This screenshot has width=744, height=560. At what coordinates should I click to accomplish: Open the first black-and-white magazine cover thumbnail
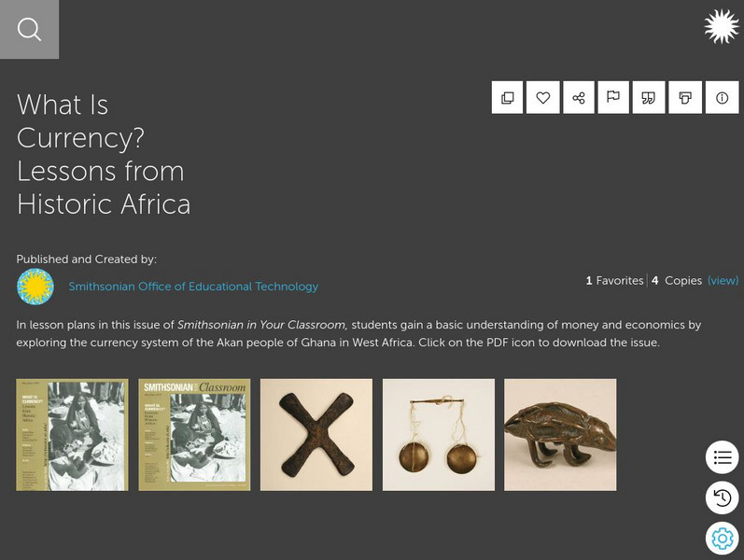(72, 434)
